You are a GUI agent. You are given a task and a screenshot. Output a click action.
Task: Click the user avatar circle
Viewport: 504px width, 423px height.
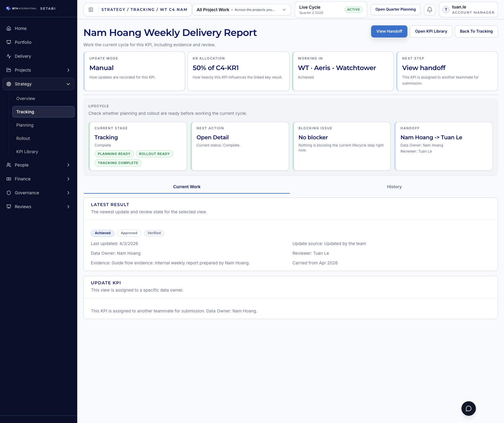[x=446, y=10]
